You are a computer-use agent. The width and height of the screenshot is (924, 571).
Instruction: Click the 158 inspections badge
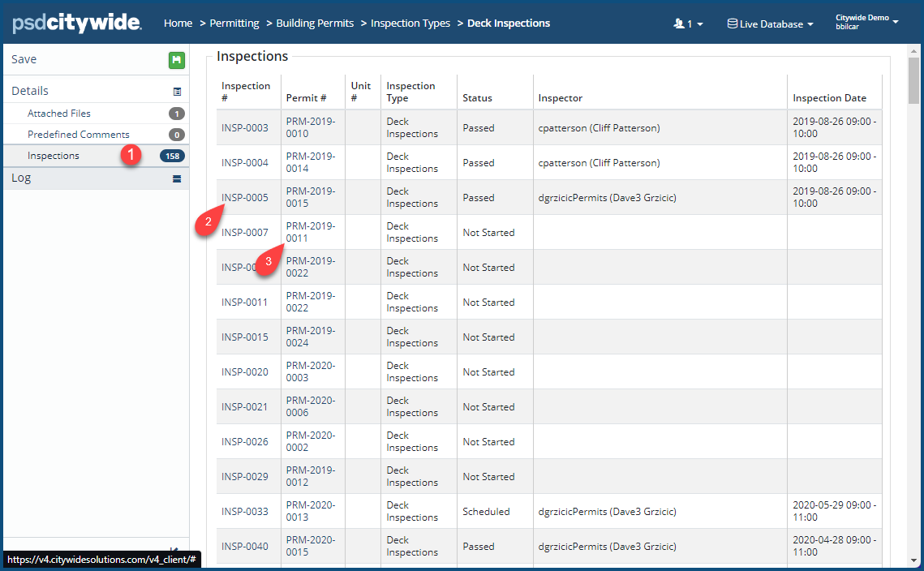(x=173, y=157)
